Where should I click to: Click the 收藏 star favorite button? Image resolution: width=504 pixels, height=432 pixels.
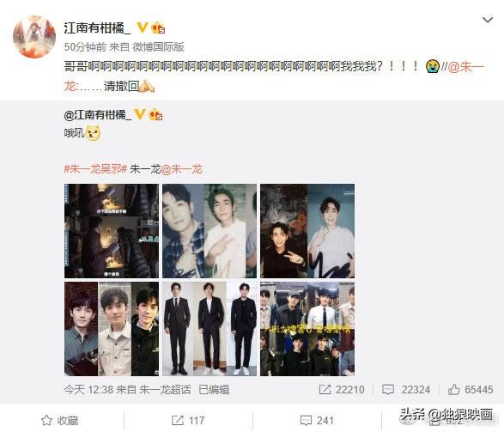point(60,420)
